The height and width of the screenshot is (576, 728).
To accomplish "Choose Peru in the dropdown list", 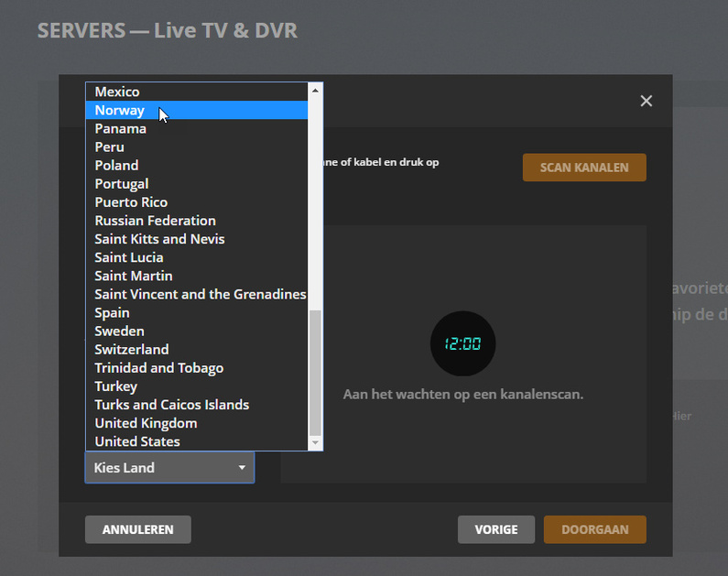I will click(x=197, y=147).
